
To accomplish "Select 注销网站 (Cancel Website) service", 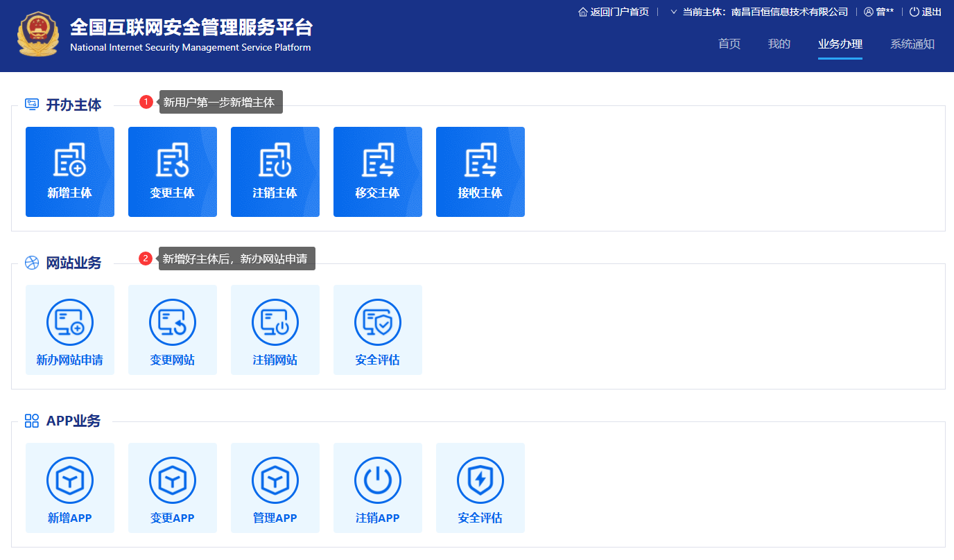I will point(275,330).
